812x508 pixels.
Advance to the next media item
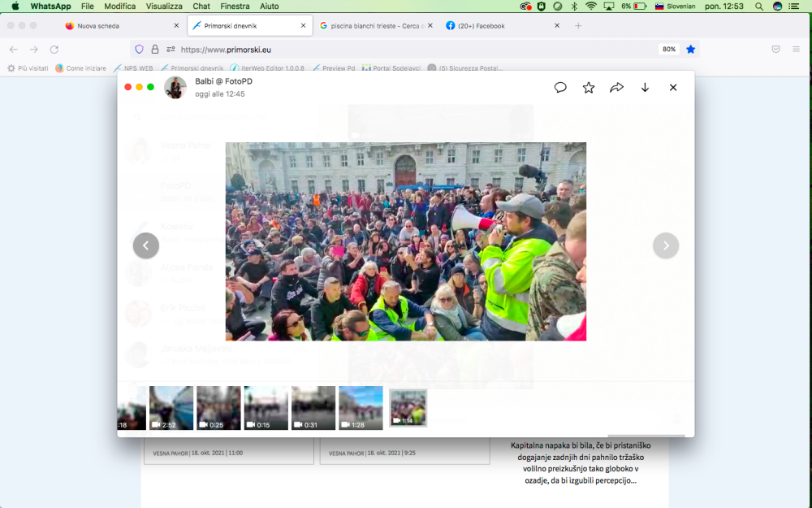pos(666,245)
